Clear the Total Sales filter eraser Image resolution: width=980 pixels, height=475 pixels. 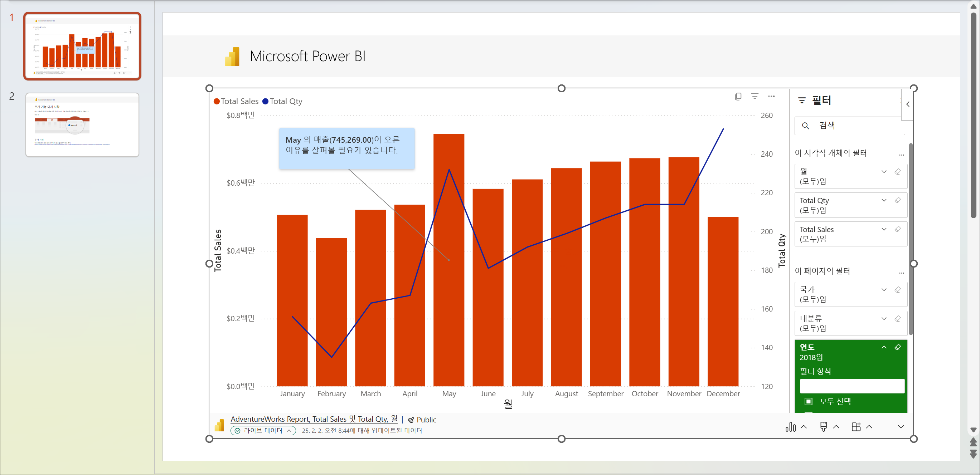click(897, 229)
